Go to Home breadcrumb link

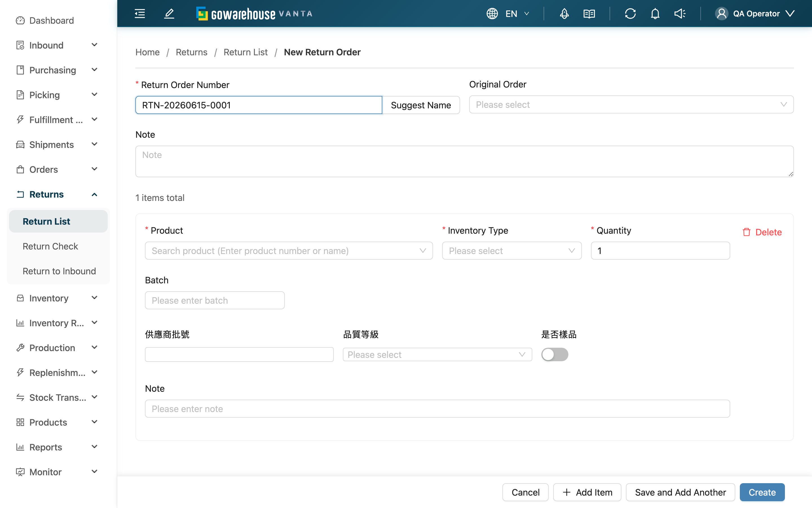coord(147,52)
